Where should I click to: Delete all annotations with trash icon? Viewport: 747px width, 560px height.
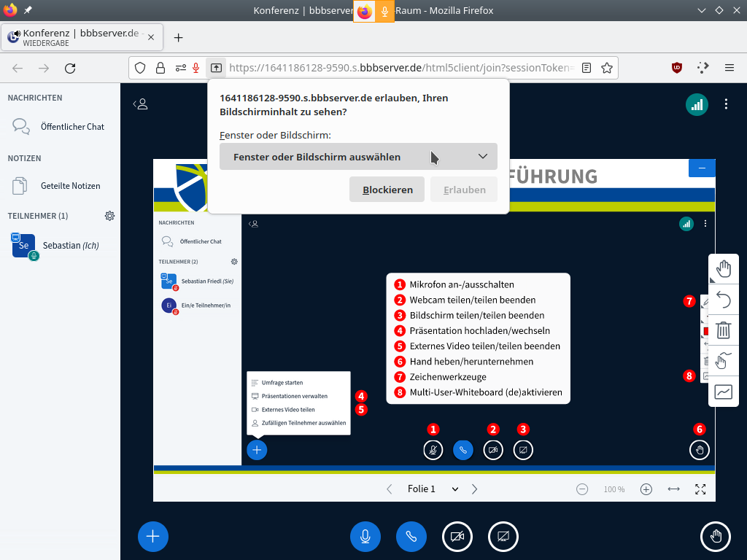(x=724, y=330)
